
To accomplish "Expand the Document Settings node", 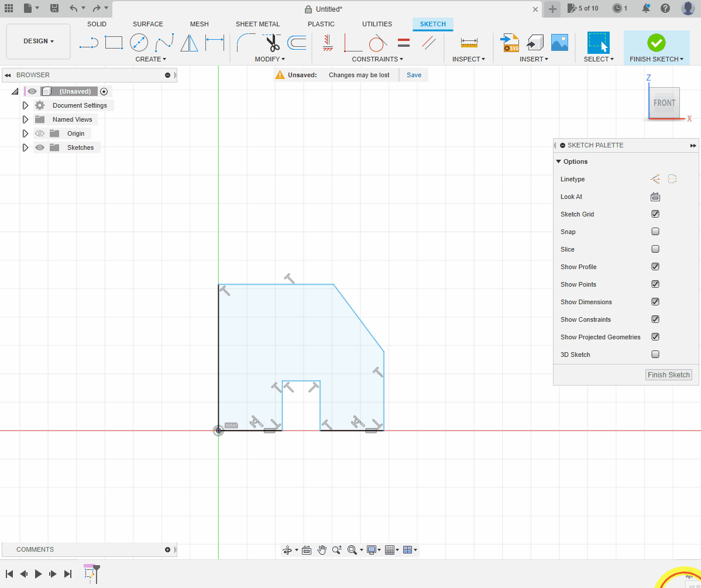I will (x=25, y=105).
